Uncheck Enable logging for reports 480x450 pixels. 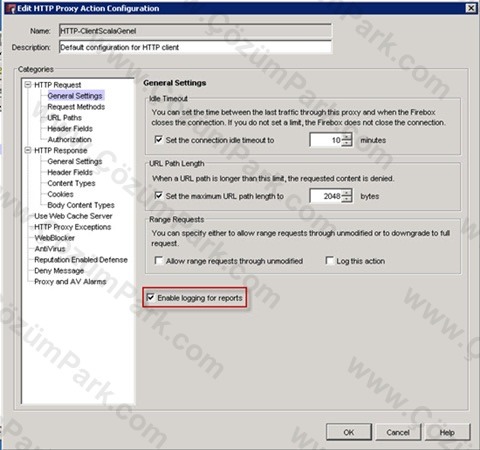(151, 297)
